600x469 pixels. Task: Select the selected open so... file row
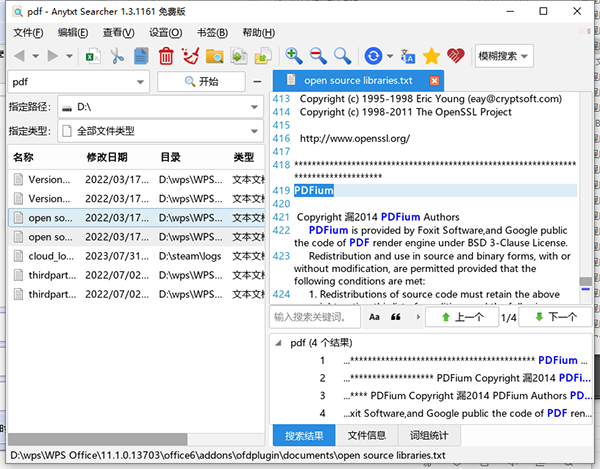click(x=137, y=218)
